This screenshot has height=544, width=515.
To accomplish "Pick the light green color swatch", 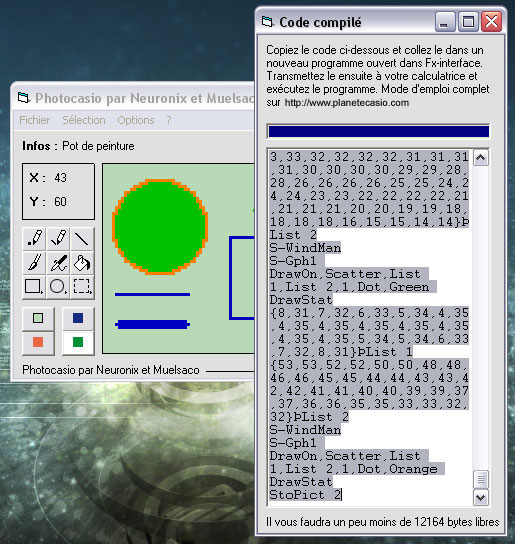I will [x=38, y=318].
